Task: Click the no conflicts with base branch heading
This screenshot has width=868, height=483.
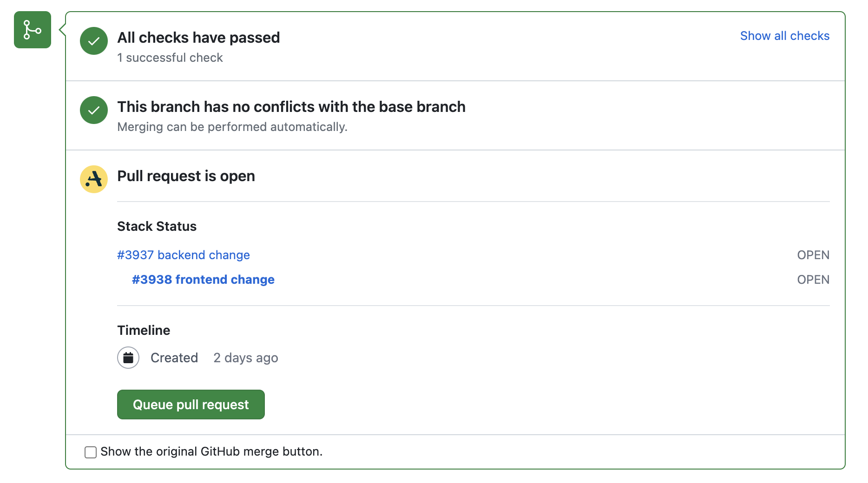Action: click(x=291, y=107)
